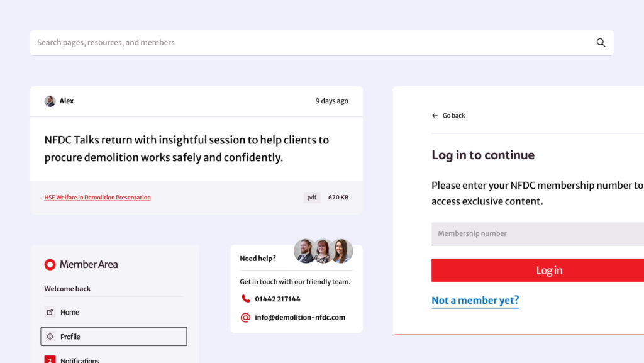Image resolution: width=644 pixels, height=363 pixels.
Task: Click the search pages, resources, and members field
Action: (322, 43)
